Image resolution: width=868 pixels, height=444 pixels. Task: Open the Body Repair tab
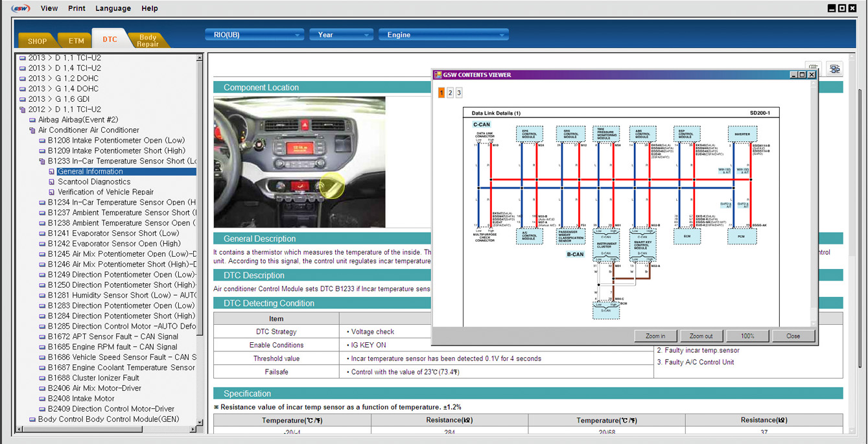pyautogui.click(x=148, y=41)
